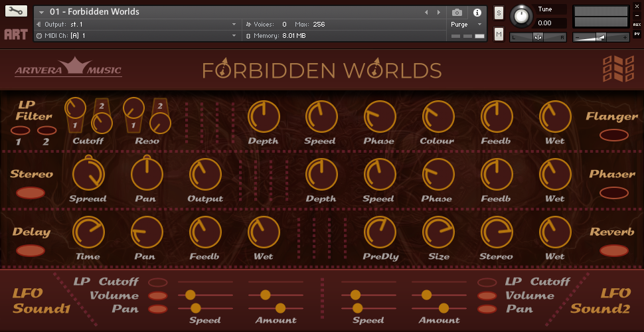Screen dimensions: 644x332
Task: Toggle the Delay effect button
Action: coord(31,251)
